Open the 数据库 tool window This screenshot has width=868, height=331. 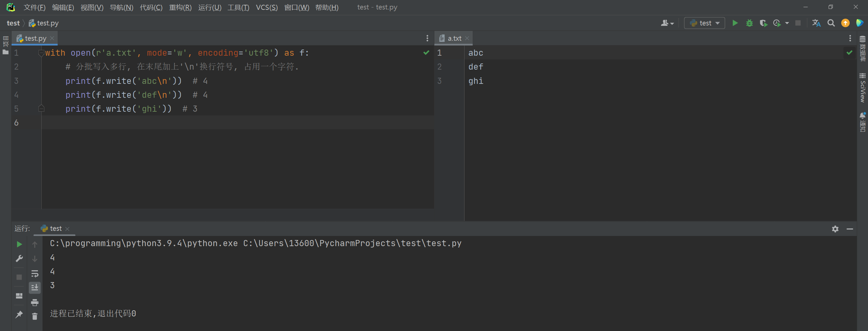(863, 49)
